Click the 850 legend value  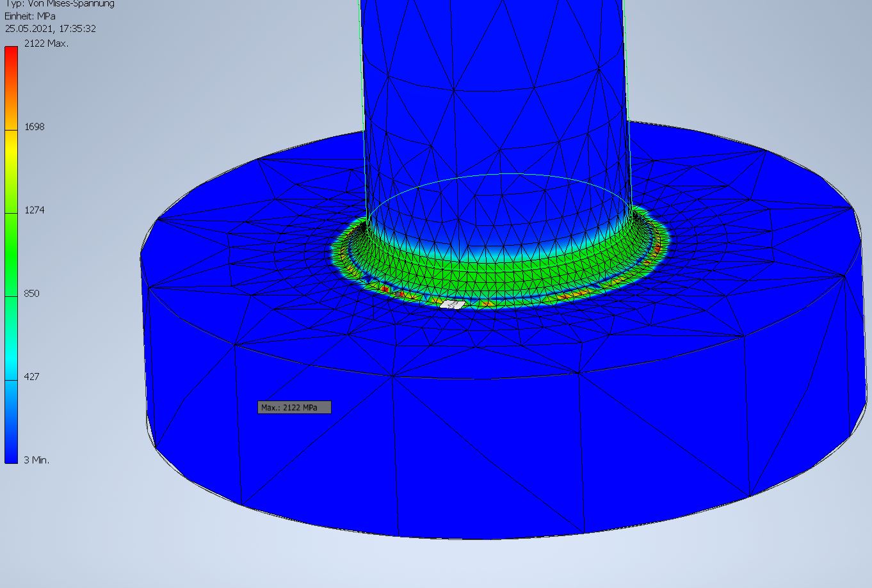click(32, 293)
